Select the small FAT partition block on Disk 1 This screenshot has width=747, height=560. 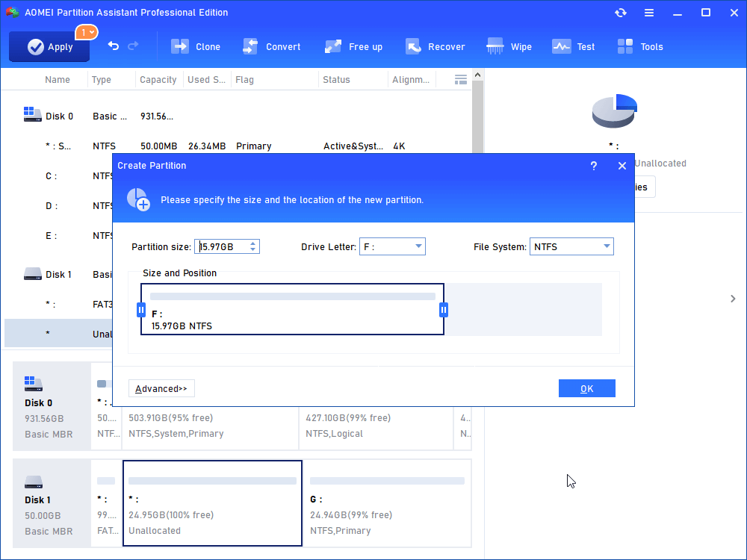click(106, 503)
